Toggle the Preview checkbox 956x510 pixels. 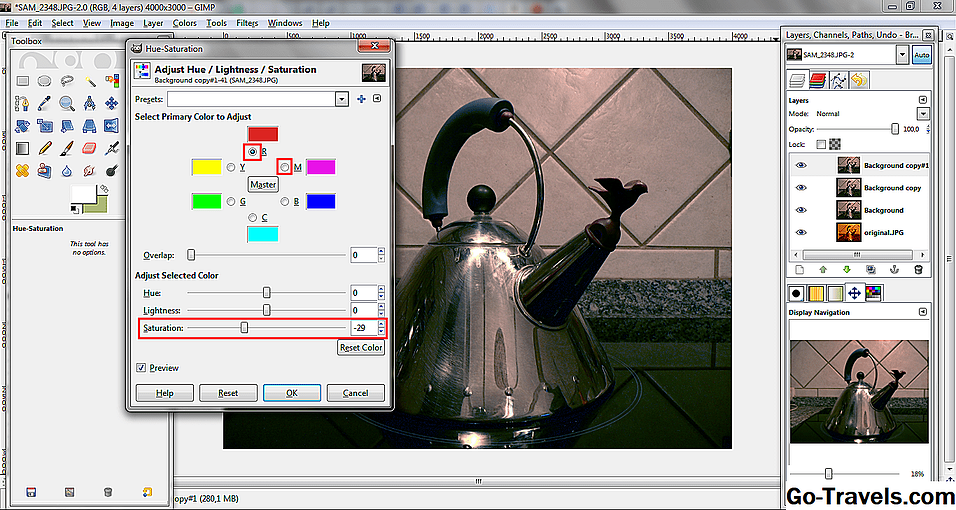point(140,368)
